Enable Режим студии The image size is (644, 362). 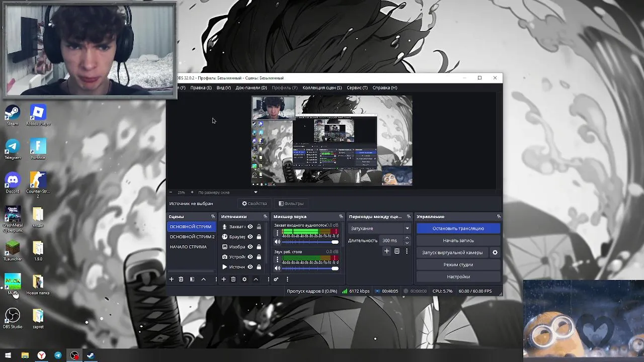458,264
